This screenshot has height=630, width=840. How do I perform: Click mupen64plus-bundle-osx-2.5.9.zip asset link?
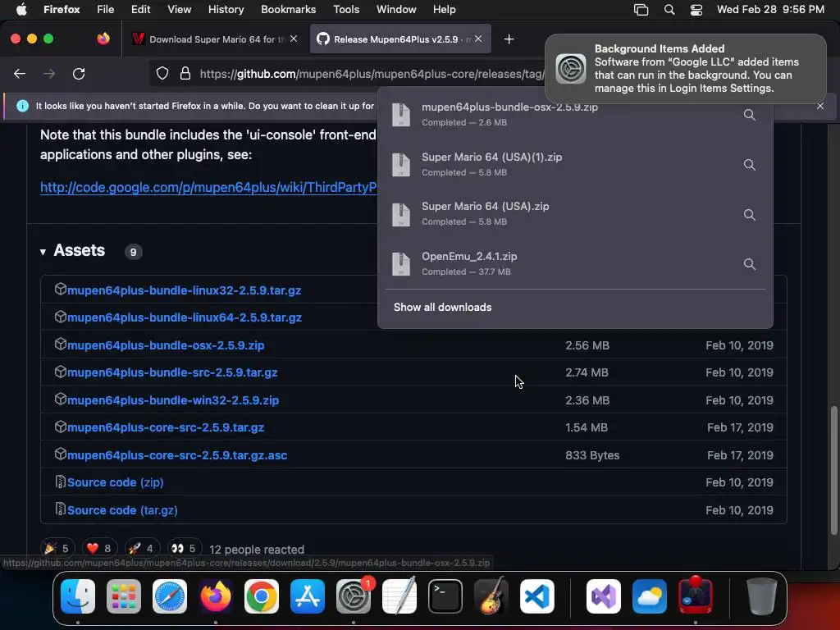click(166, 345)
